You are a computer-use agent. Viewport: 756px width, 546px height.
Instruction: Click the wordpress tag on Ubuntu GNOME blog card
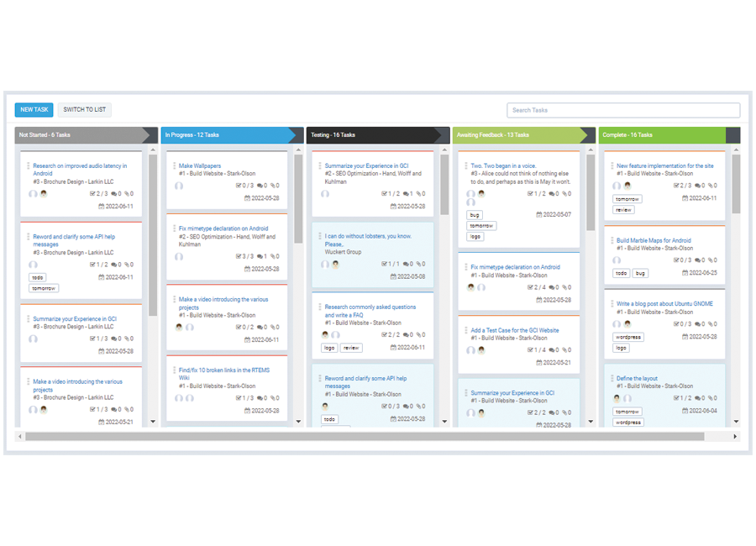pos(627,337)
